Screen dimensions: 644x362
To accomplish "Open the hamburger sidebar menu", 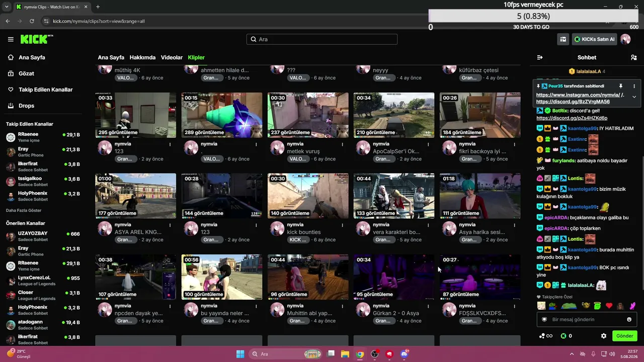I will point(11,39).
